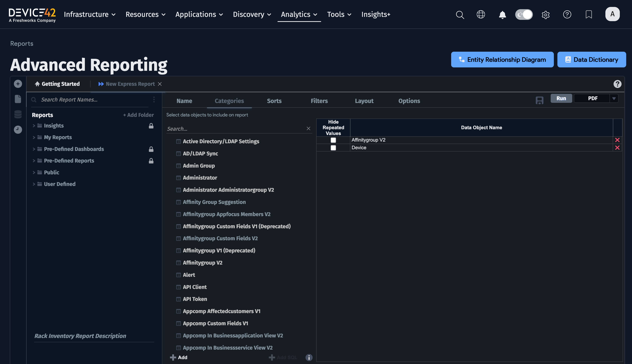Open the user avatar A menu
The height and width of the screenshot is (364, 632).
tap(612, 14)
